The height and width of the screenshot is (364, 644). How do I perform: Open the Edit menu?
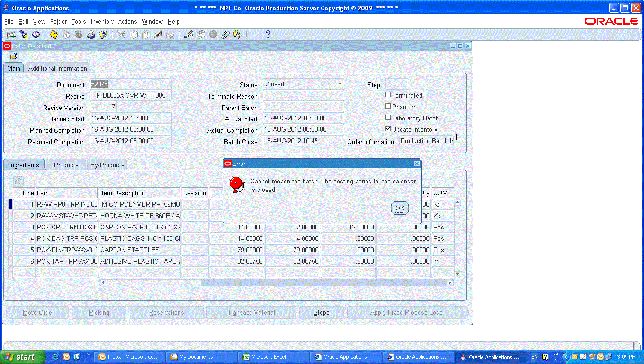[24, 22]
